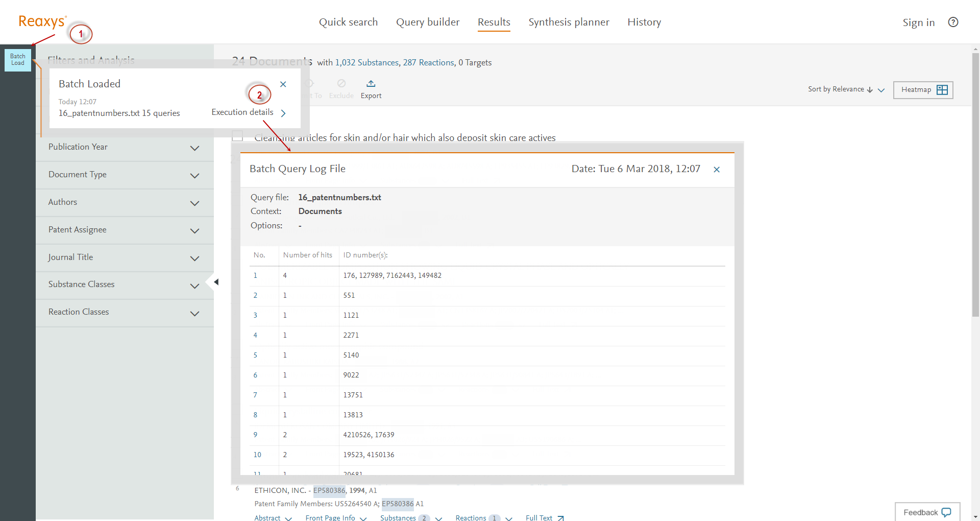This screenshot has height=521, width=980.
Task: Click the Execution details link
Action: [242, 112]
